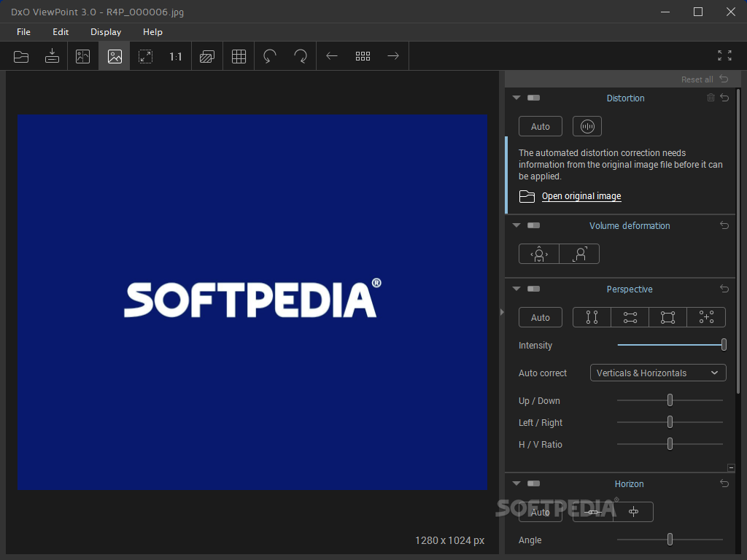Screen dimensions: 747x560
Task: Toggle the crop overlay display icon
Action: 206,56
